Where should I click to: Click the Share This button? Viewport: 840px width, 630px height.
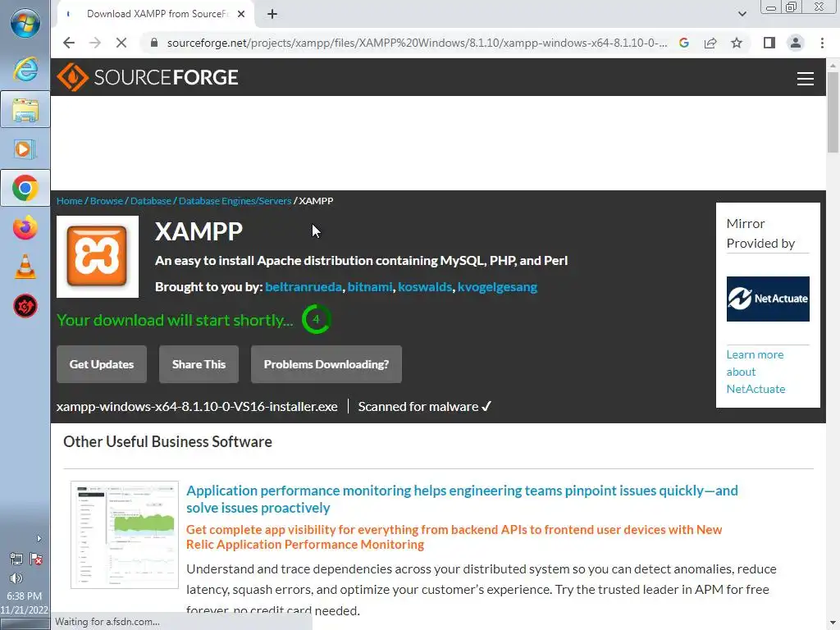[x=199, y=364]
